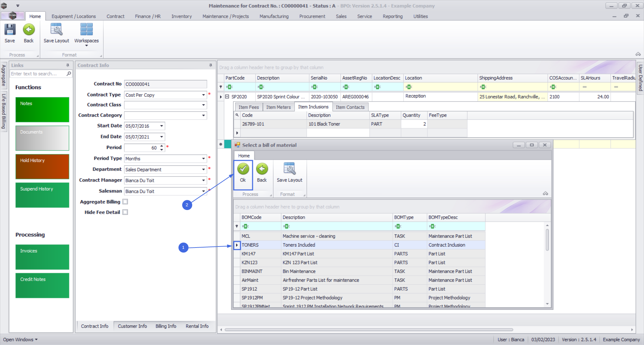Screen dimensions: 644x345
Task: Click Save Layout icon in main ribbon
Action: click(x=56, y=30)
